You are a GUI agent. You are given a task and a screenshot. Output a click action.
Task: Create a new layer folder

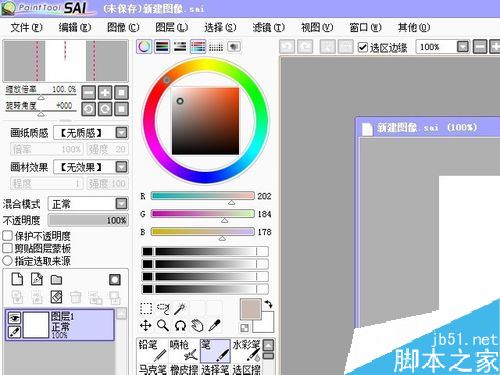[x=56, y=279]
